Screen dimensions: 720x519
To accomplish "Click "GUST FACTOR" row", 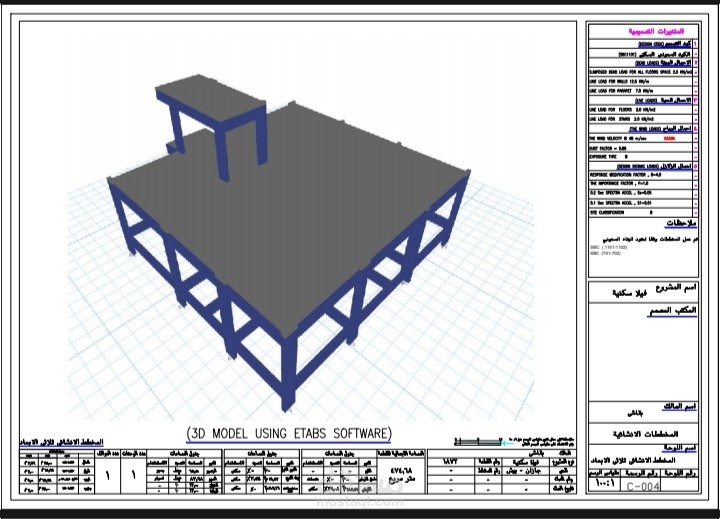I will pos(641,148).
